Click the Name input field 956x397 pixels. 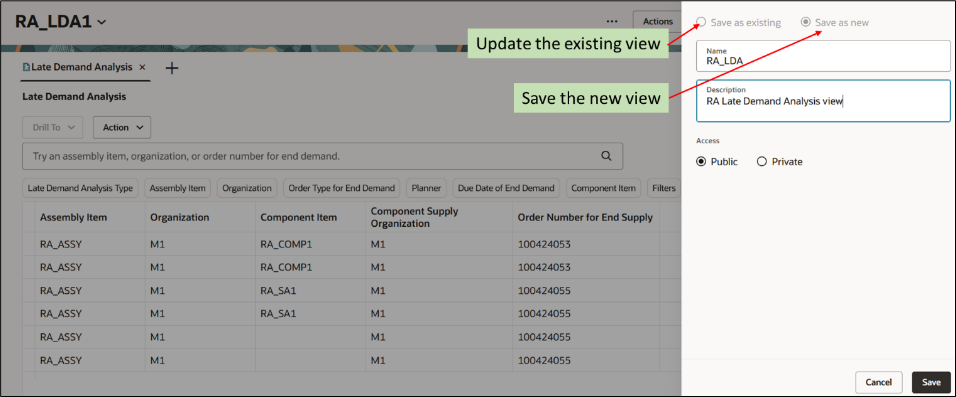(x=823, y=56)
